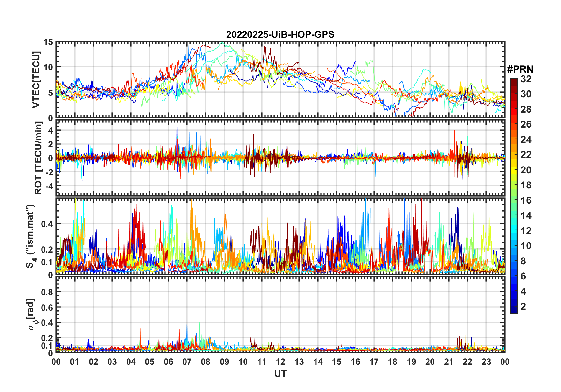
Task: Click the plot title 20220225-UiB-HOP-GPS
Action: [x=280, y=35]
